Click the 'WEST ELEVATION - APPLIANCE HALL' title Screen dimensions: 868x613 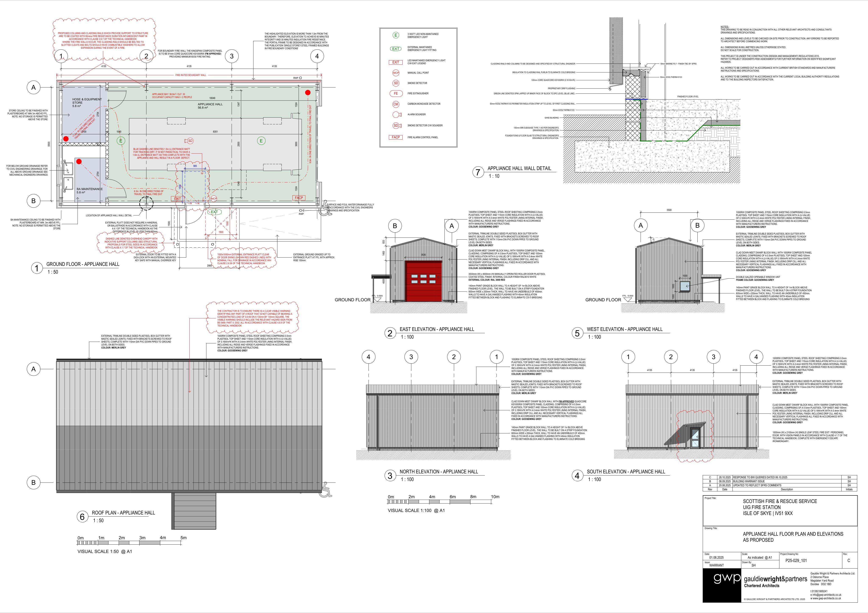[x=625, y=329]
